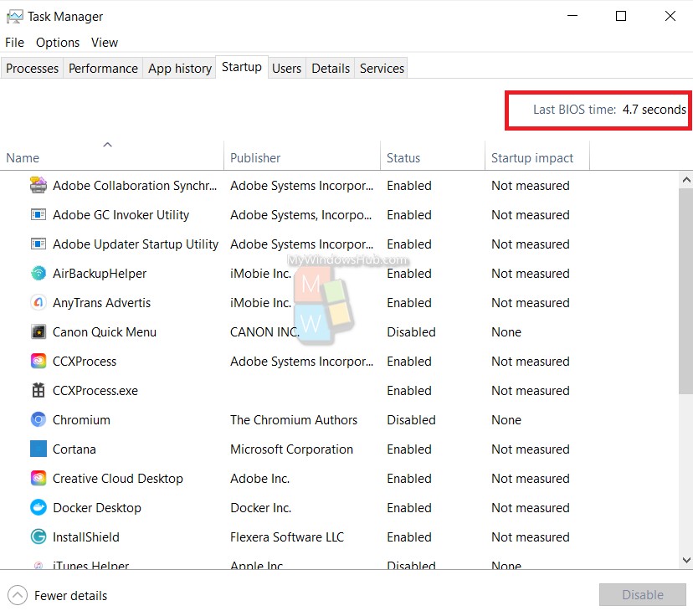Open the File menu
The image size is (693, 616).
click(x=14, y=43)
